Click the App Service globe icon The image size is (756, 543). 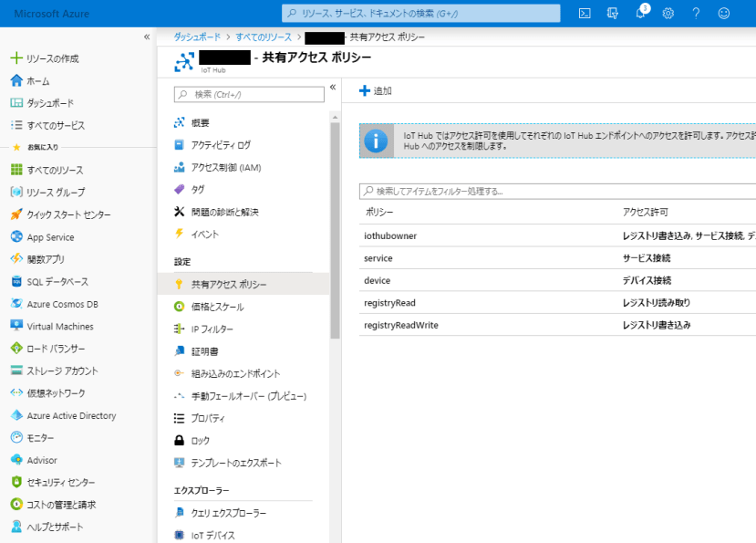16,236
